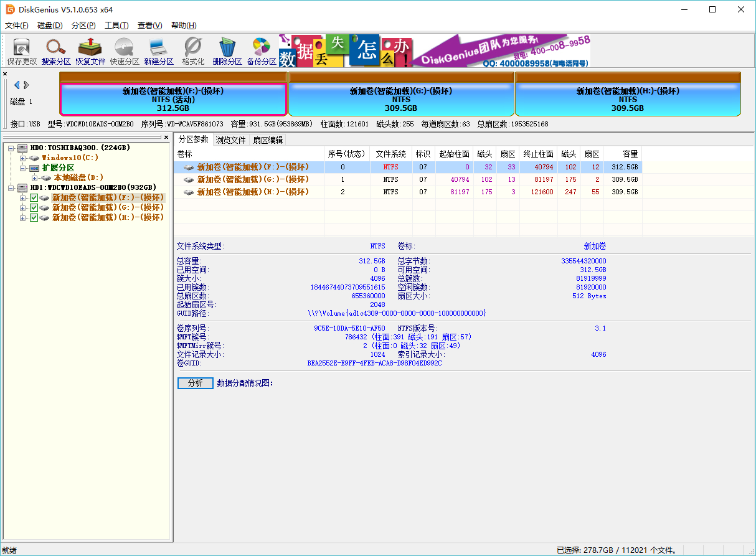756x556 pixels.
Task: Expand the Windows10(C:) tree node
Action: pyautogui.click(x=23, y=158)
